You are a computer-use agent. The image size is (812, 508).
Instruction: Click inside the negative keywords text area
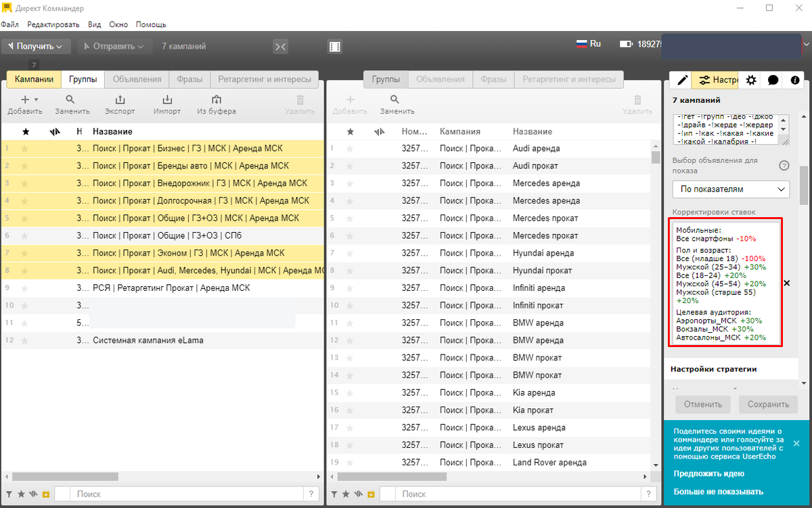click(x=725, y=129)
